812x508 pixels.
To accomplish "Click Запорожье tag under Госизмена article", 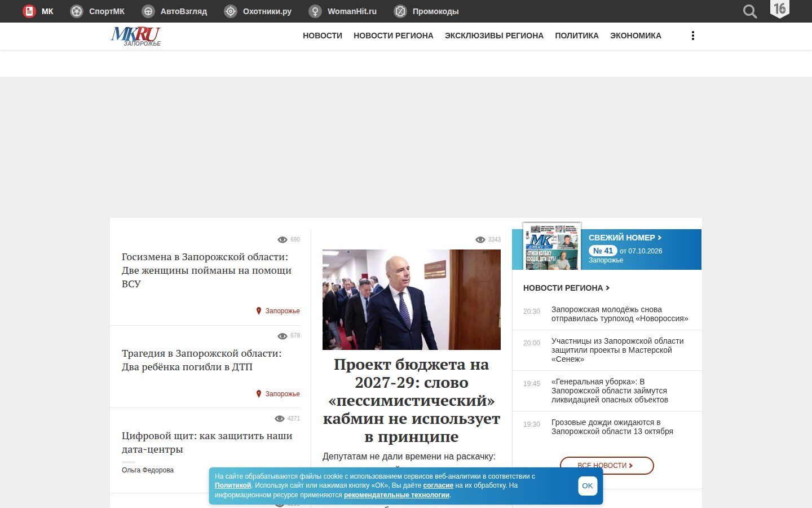I will pyautogui.click(x=283, y=311).
